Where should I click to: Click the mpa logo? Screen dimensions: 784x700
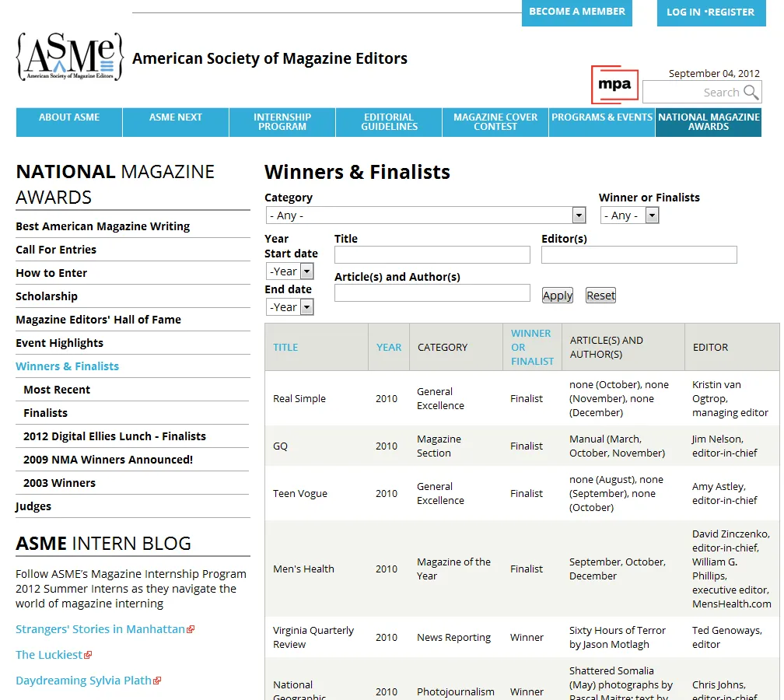click(614, 85)
